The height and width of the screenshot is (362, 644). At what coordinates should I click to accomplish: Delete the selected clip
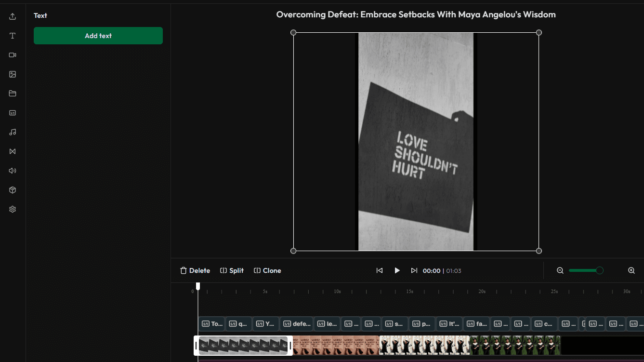pyautogui.click(x=195, y=270)
